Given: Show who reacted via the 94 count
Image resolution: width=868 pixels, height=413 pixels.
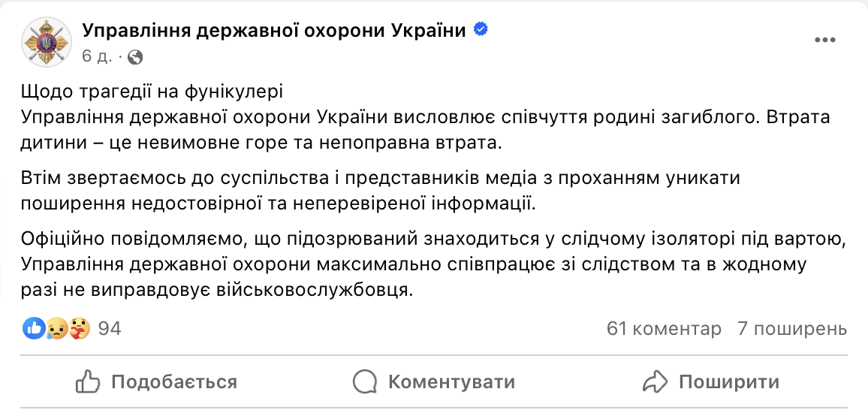Looking at the screenshot, I should pyautogui.click(x=110, y=328).
